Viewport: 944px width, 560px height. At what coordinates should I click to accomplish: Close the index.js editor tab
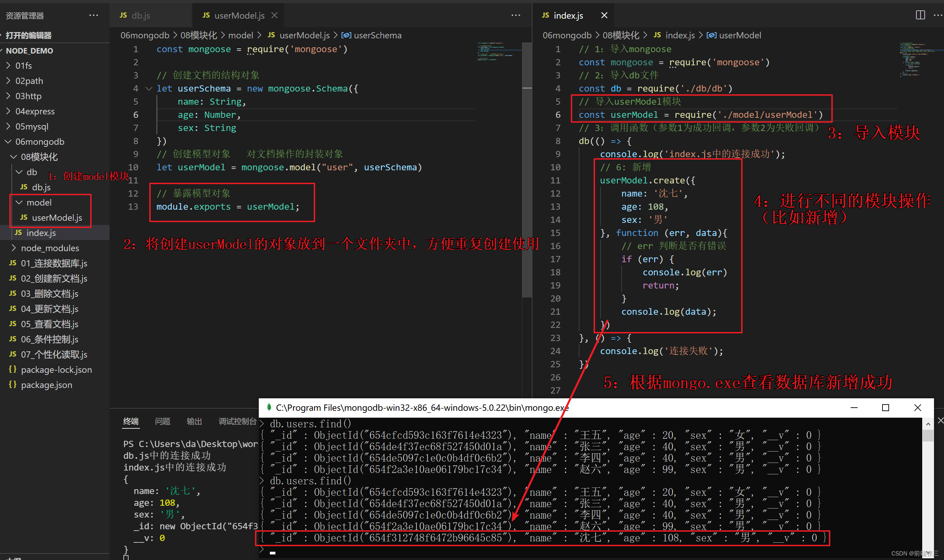pos(604,16)
